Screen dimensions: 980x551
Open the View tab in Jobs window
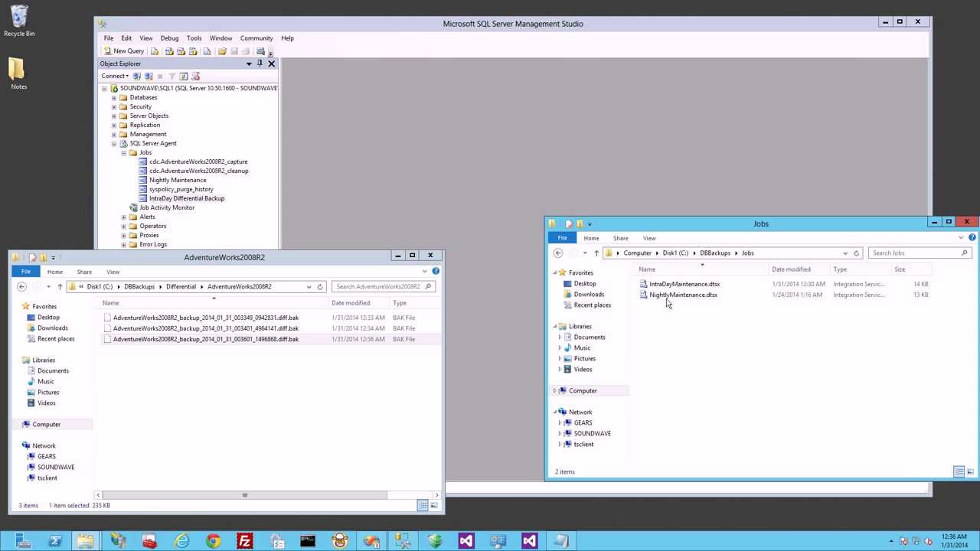(x=649, y=238)
